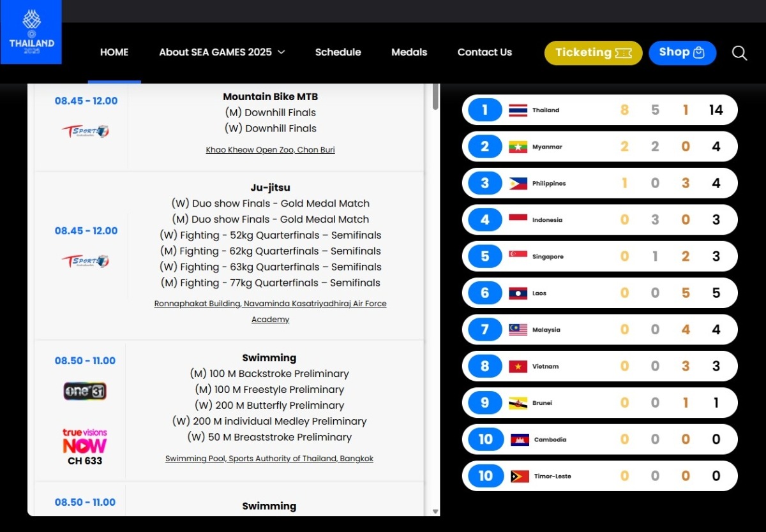Open the Schedule menu item
This screenshot has width=766, height=532.
338,52
